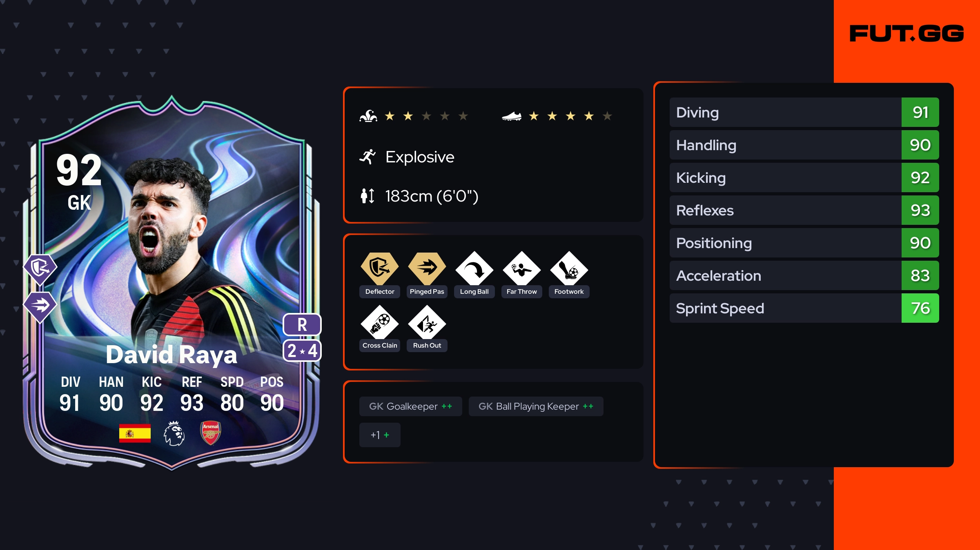Click the Diving stat row
This screenshot has height=550, width=980.
pos(804,112)
